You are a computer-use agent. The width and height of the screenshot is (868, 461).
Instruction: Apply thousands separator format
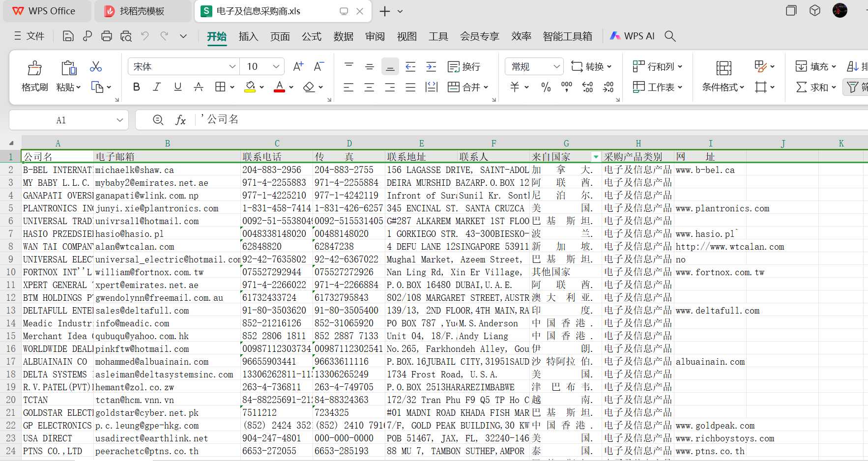[x=567, y=87]
